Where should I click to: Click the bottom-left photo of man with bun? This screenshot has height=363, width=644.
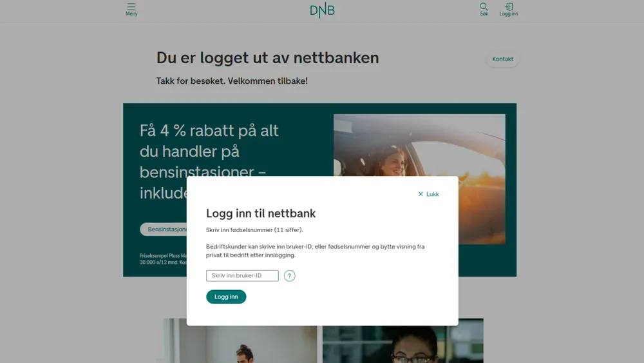pos(240,344)
